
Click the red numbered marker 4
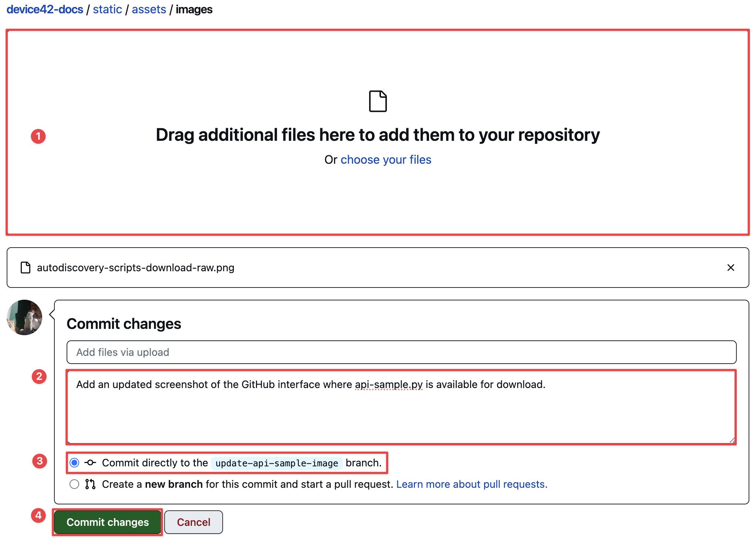point(38,516)
